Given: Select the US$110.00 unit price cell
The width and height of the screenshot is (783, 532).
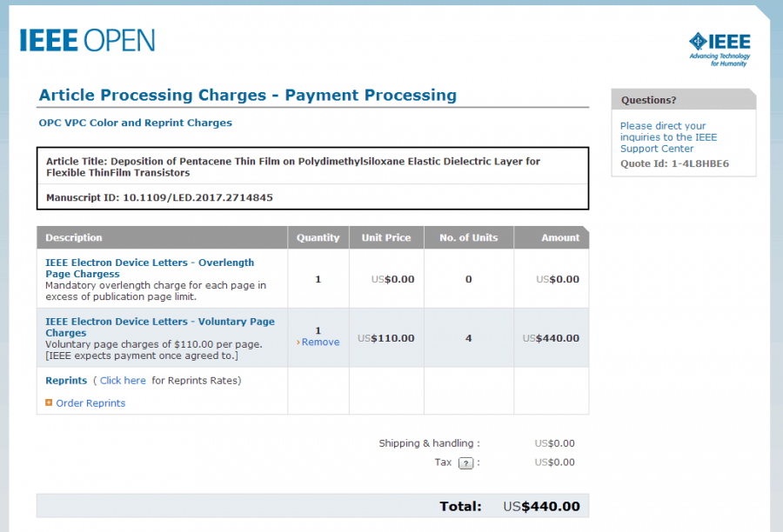Looking at the screenshot, I should (x=386, y=338).
